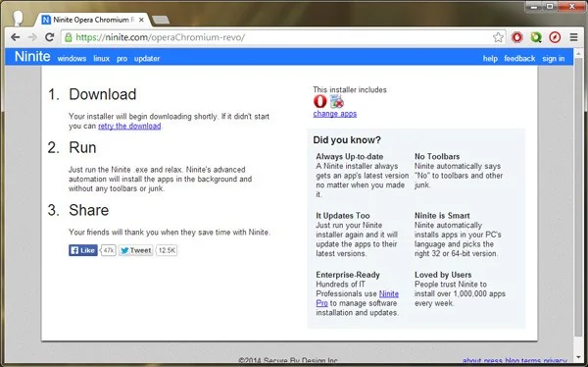This screenshot has width=588, height=367.
Task: Click the Download heading
Action: tap(102, 94)
